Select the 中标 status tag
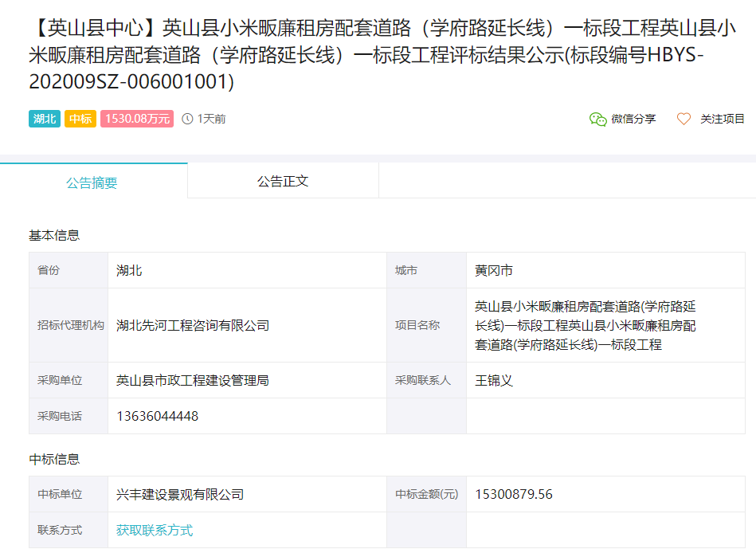The height and width of the screenshot is (549, 756). click(80, 119)
